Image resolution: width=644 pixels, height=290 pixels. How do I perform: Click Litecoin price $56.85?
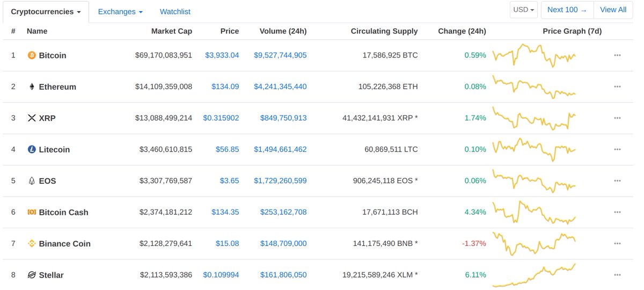point(228,149)
